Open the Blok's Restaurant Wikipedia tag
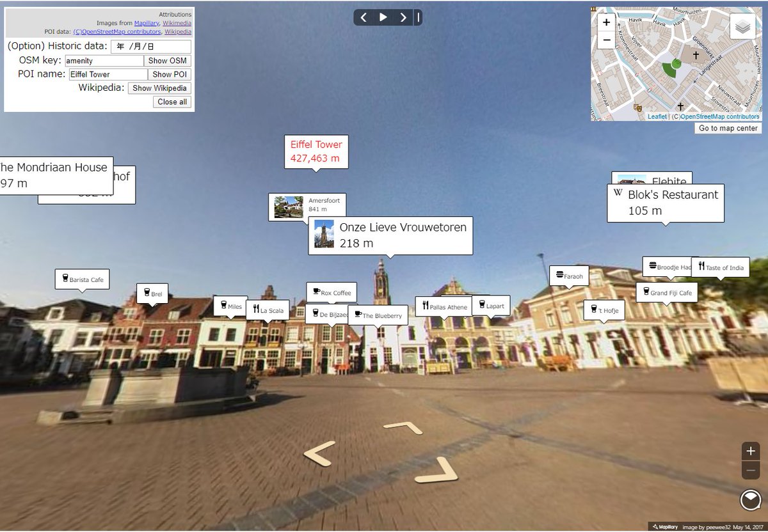 pyautogui.click(x=665, y=203)
